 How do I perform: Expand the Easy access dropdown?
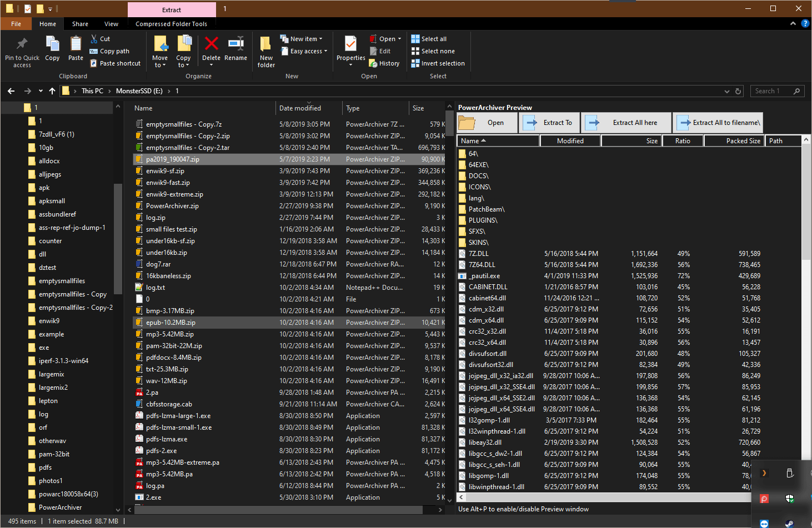coord(303,51)
